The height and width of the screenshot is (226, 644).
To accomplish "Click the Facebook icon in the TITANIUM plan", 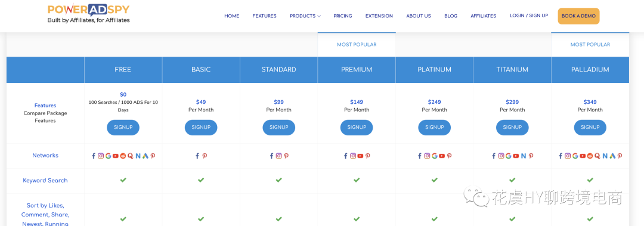I will coord(494,156).
